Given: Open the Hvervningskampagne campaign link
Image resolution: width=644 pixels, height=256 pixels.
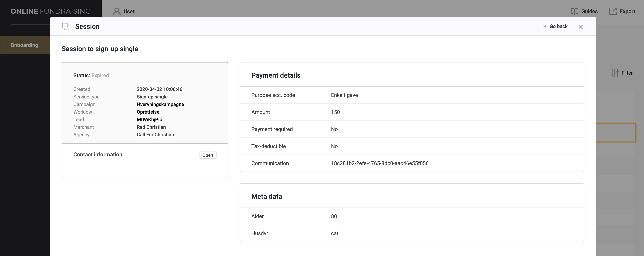Looking at the screenshot, I should tap(160, 104).
